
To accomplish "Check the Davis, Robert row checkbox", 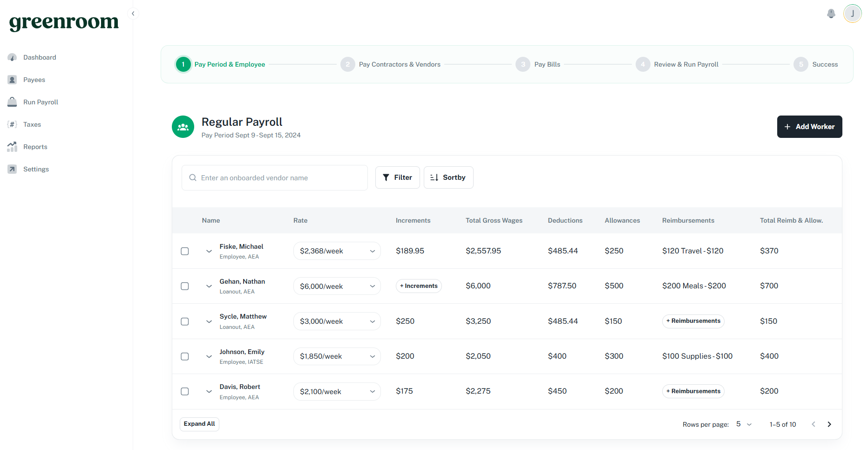I will click(185, 391).
